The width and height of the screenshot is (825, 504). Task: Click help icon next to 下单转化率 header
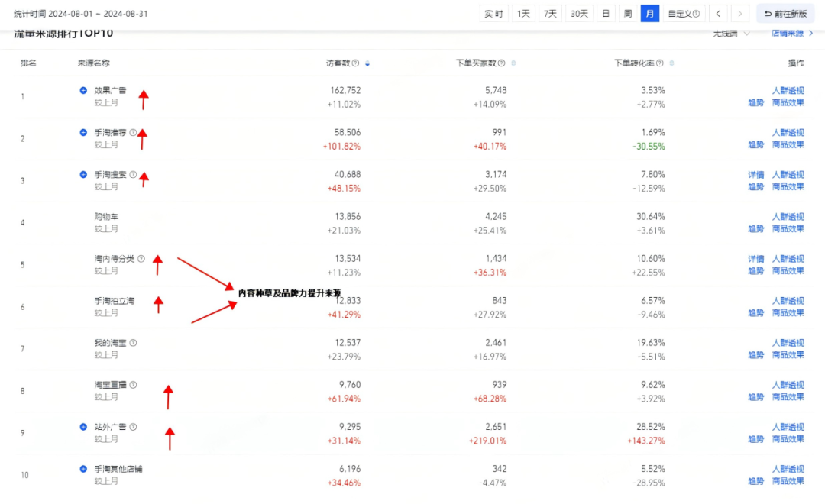pyautogui.click(x=660, y=63)
